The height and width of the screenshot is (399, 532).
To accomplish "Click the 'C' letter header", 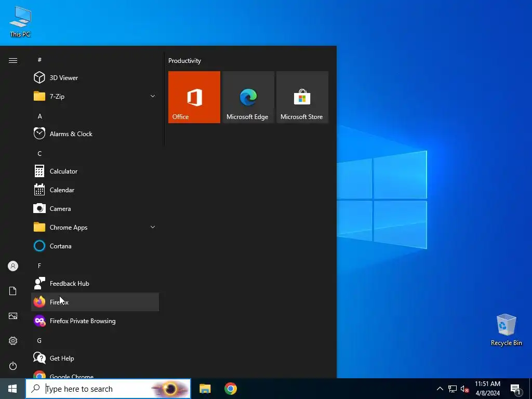I will pos(39,154).
